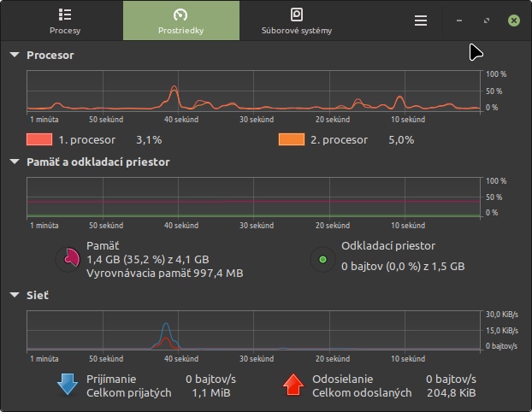Click the network history graph
Screen dimensions: 532x412
coord(253,330)
